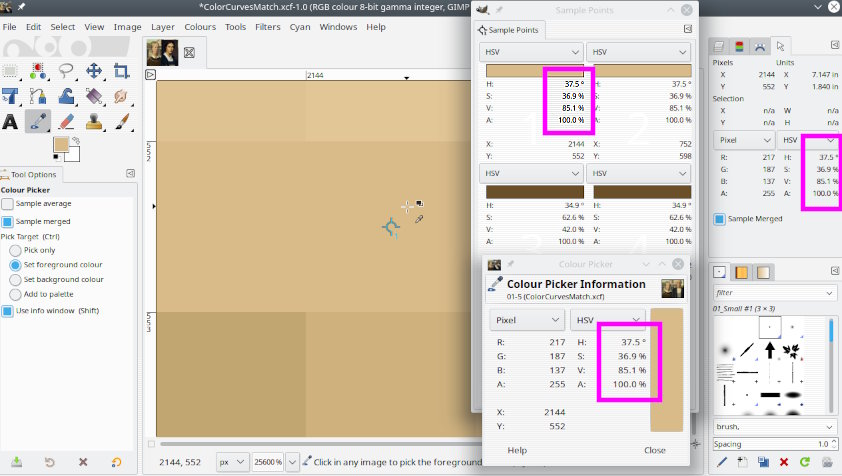This screenshot has height=476, width=842.
Task: Open Pixel dropdown in Colour Picker Information
Action: pos(527,320)
